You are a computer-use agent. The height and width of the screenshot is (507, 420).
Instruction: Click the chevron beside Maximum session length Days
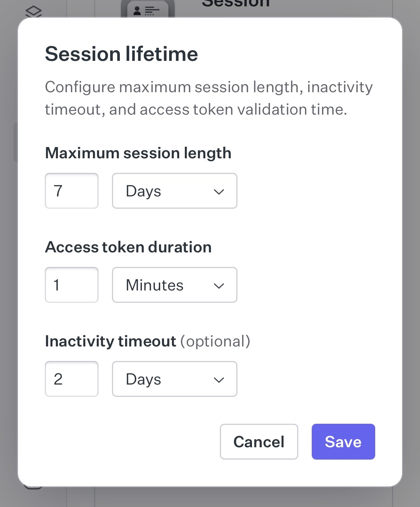pos(219,192)
